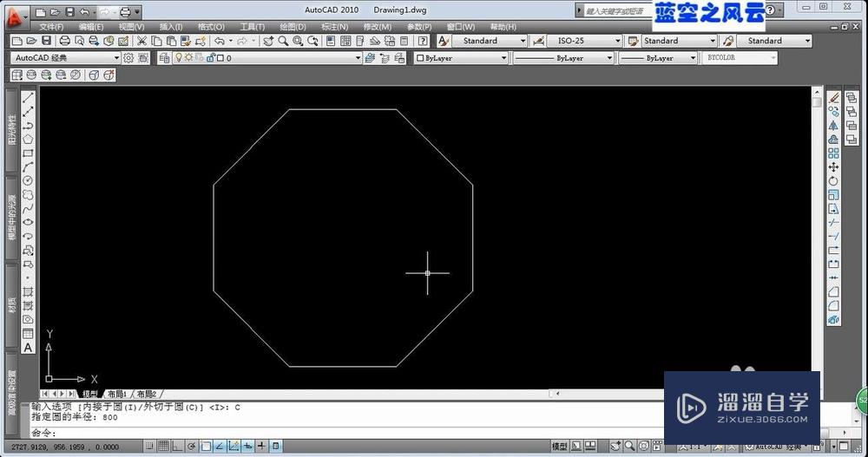Open the Standard text style dropdown
Image resolution: width=868 pixels, height=457 pixels.
(490, 41)
